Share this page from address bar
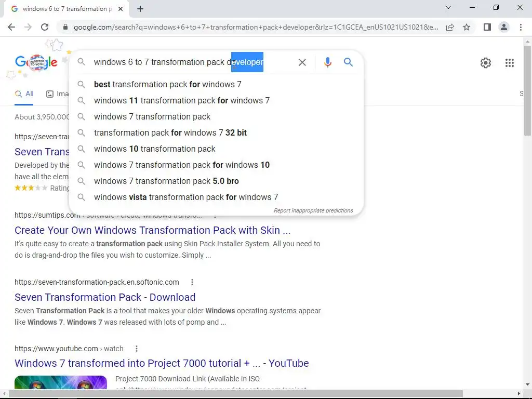532x399 pixels. point(450,27)
